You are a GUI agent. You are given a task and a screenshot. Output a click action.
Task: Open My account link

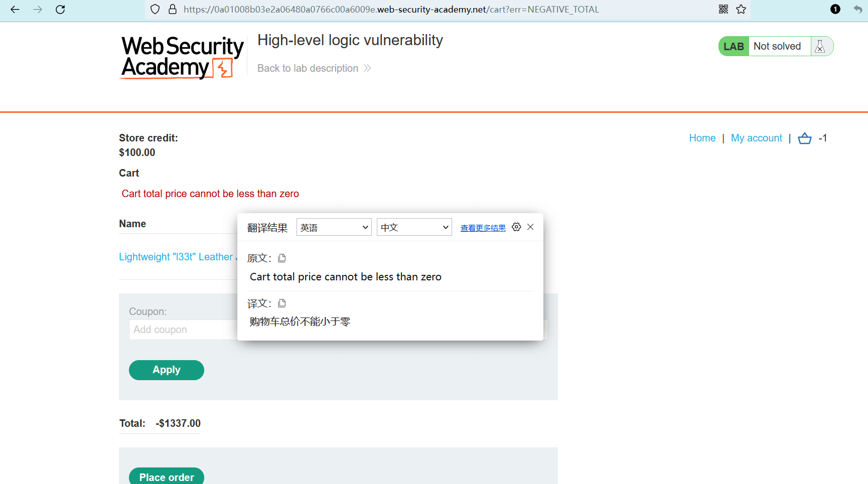pyautogui.click(x=757, y=138)
